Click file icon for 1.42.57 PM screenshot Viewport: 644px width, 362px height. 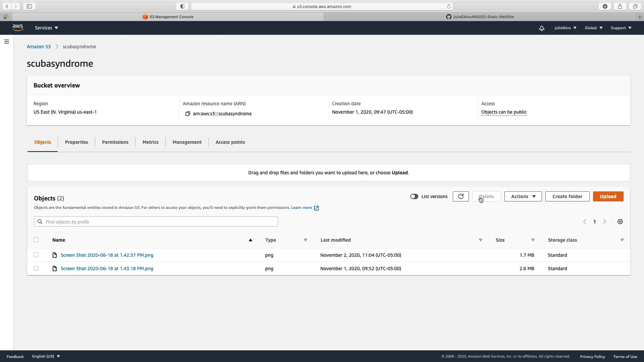coord(55,255)
